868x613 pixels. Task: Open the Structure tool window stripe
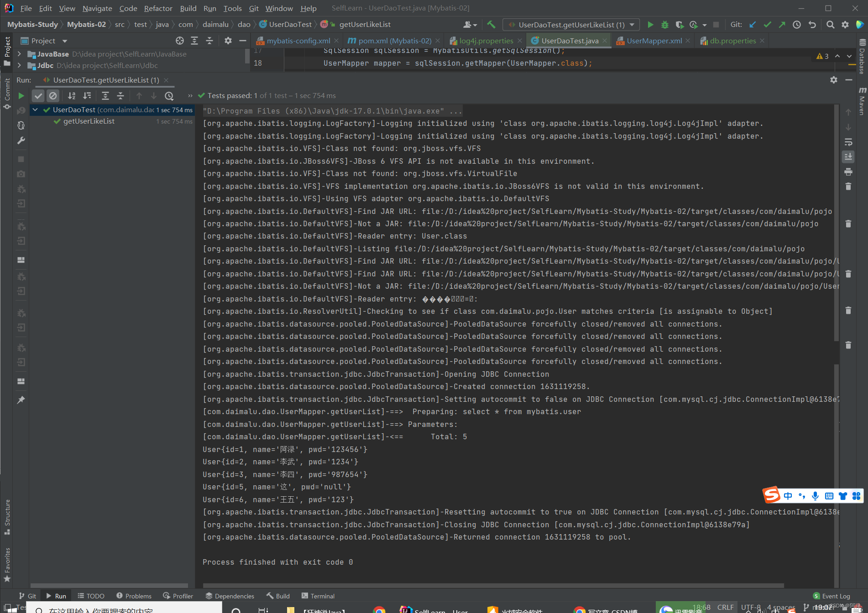(7, 517)
